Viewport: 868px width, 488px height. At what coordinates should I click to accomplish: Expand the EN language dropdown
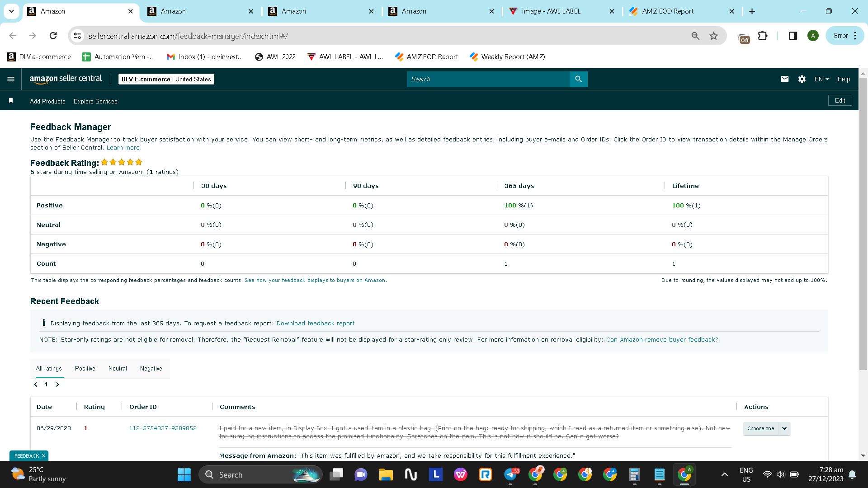click(821, 79)
